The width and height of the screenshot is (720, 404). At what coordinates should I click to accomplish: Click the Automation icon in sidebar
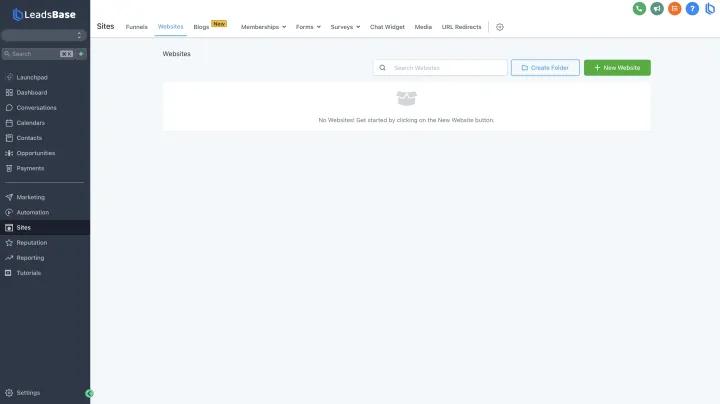(9, 212)
